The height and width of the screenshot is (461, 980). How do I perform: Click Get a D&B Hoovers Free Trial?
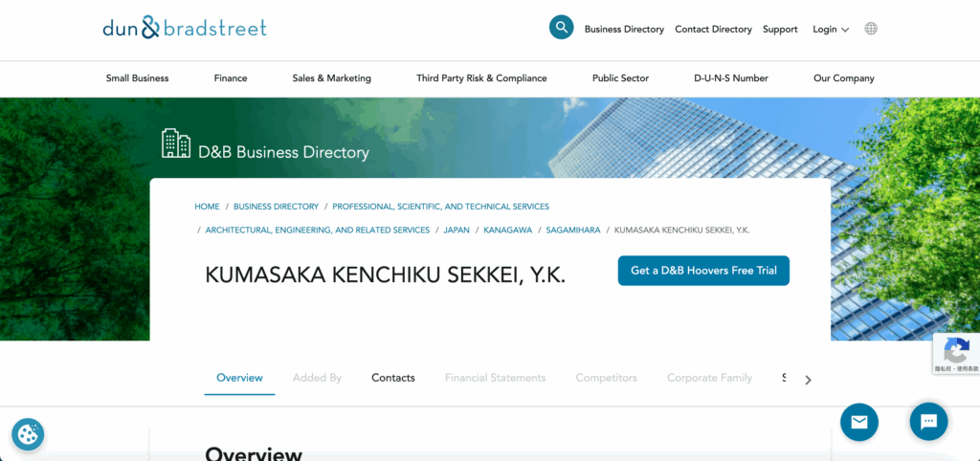click(703, 271)
